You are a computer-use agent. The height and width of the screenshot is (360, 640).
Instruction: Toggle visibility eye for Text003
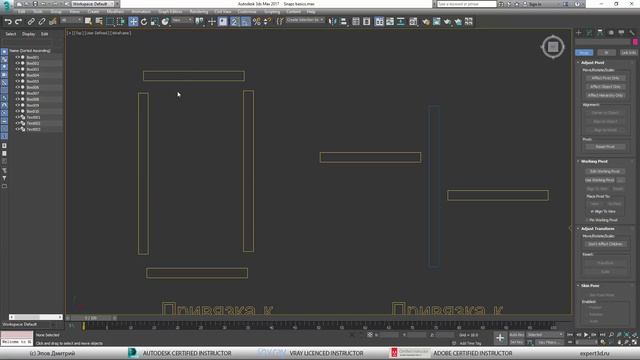[x=18, y=129]
